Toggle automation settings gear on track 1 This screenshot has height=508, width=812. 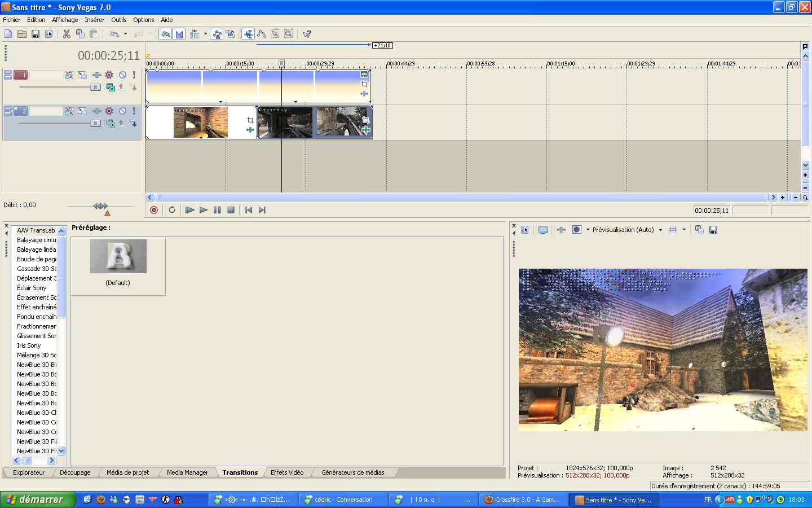tap(109, 75)
